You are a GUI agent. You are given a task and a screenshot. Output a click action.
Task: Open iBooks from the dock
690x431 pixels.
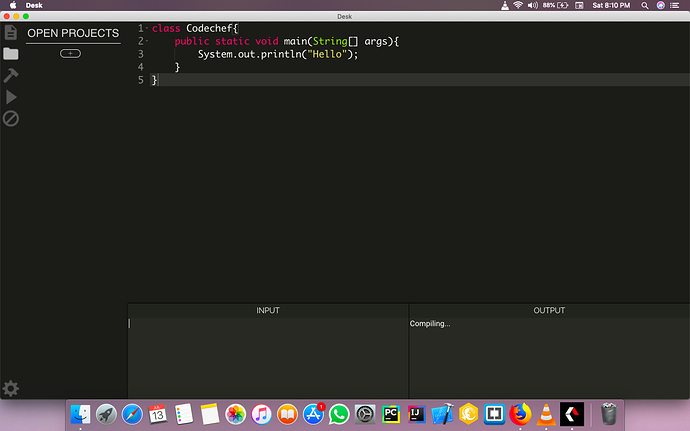point(287,414)
